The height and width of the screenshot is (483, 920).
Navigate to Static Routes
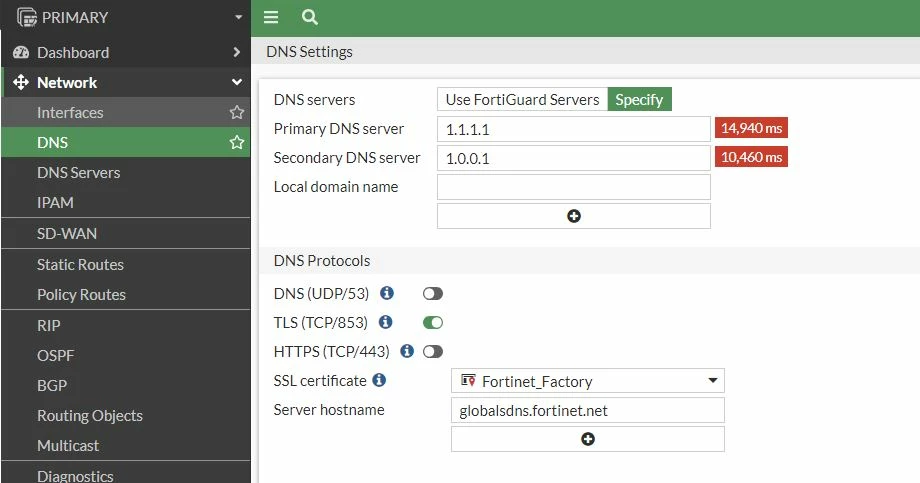(x=126, y=265)
